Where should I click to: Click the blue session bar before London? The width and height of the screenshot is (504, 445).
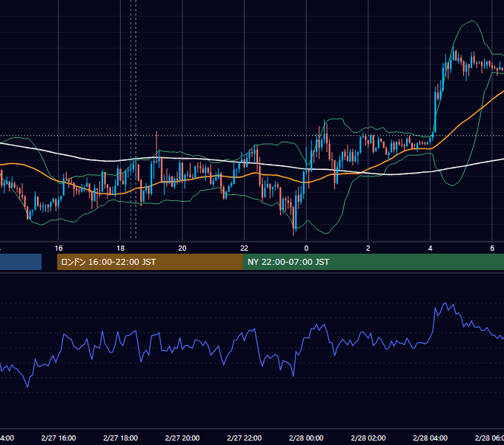click(x=21, y=262)
